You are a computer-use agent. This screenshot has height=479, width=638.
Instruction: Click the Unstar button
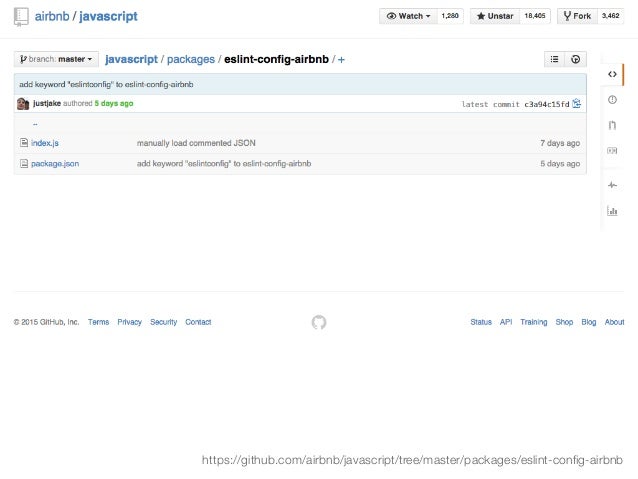pos(494,16)
